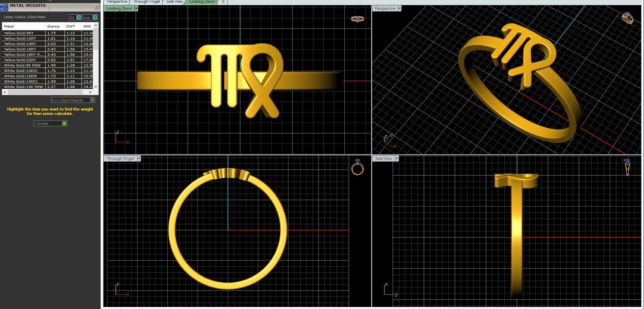Click the green arrow on Calculate
Screen dimensions: 644x309
pyautogui.click(x=64, y=124)
